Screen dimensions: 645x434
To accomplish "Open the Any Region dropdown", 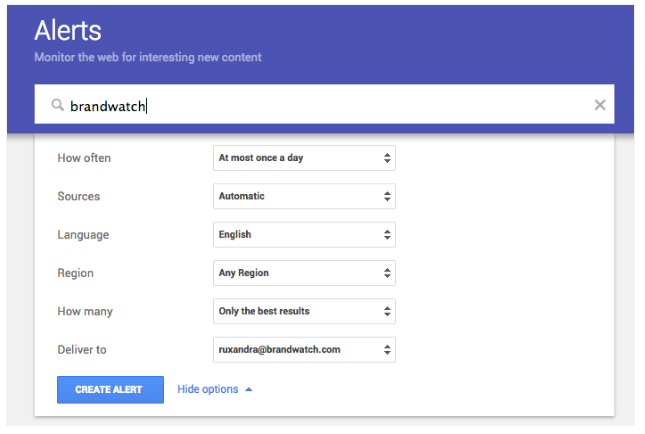I will (x=304, y=273).
